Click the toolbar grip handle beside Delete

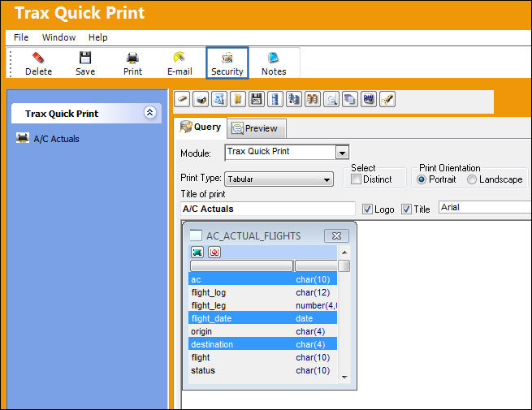(11, 63)
